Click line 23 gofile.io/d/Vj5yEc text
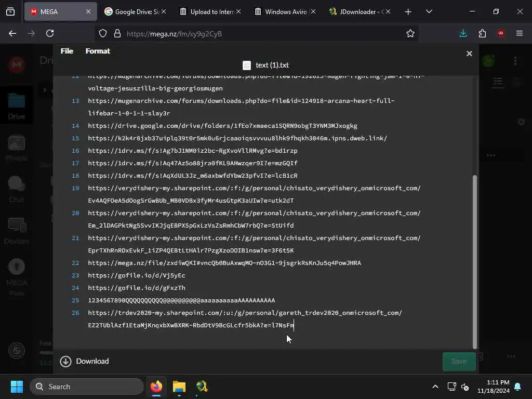532x399 pixels. [137, 275]
